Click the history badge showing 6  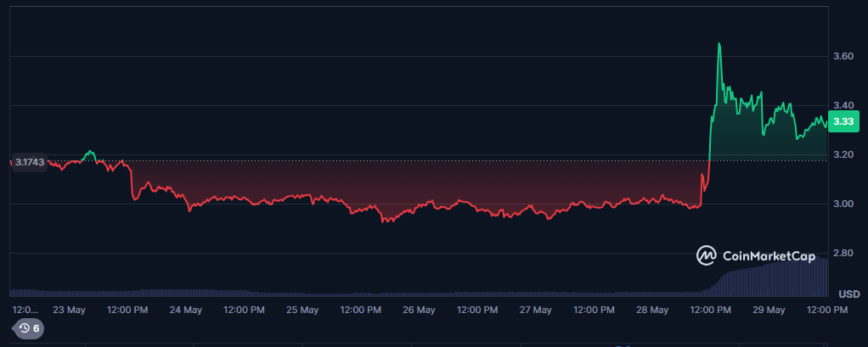pyautogui.click(x=30, y=329)
